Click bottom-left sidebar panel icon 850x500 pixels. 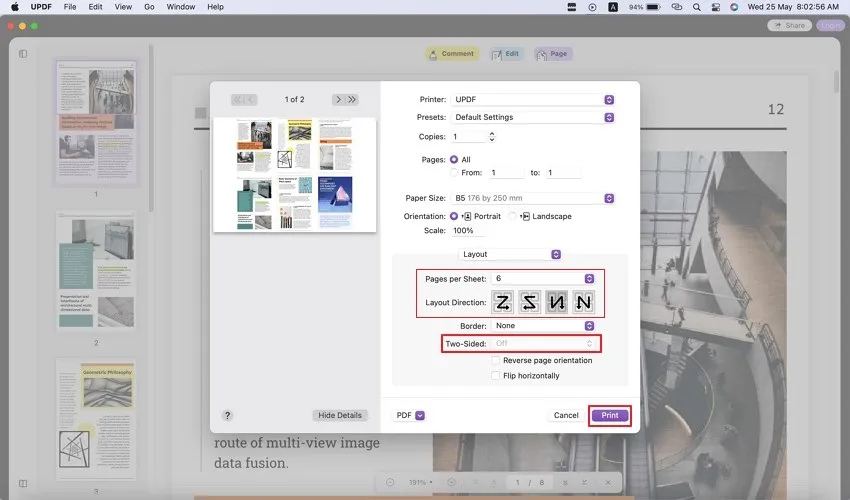click(x=23, y=483)
